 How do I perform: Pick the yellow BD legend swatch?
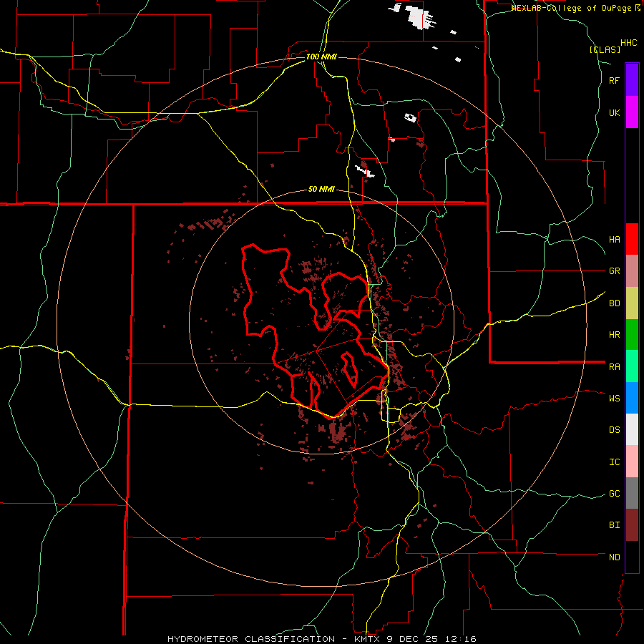tap(632, 303)
